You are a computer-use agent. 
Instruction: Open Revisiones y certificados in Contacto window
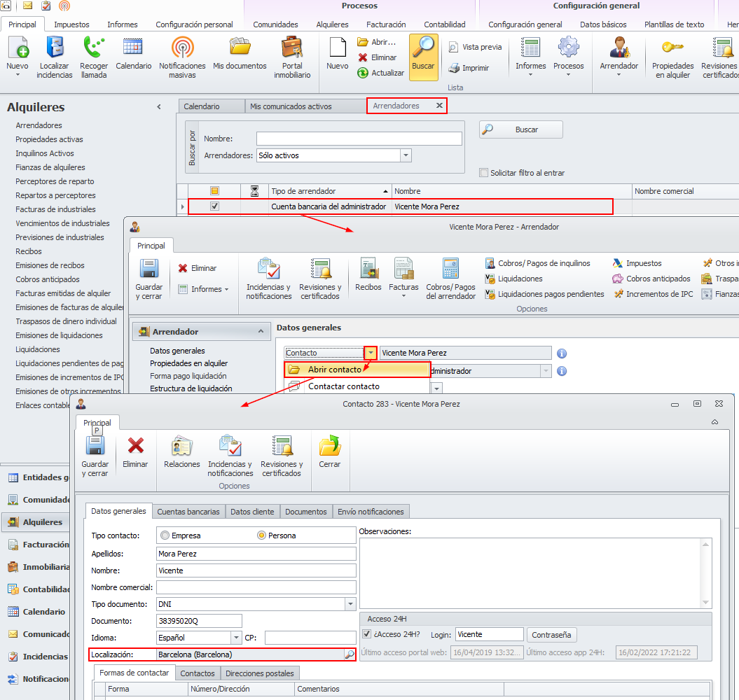coord(282,456)
